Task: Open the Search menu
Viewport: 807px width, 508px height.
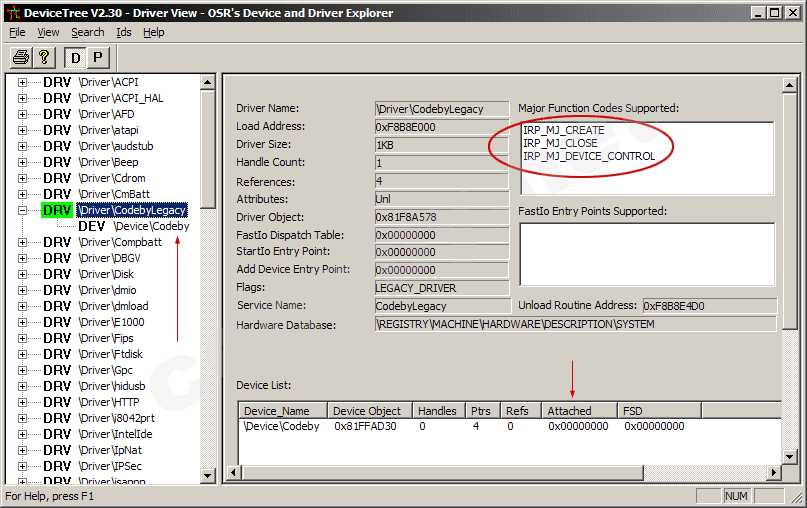Action: coord(87,32)
